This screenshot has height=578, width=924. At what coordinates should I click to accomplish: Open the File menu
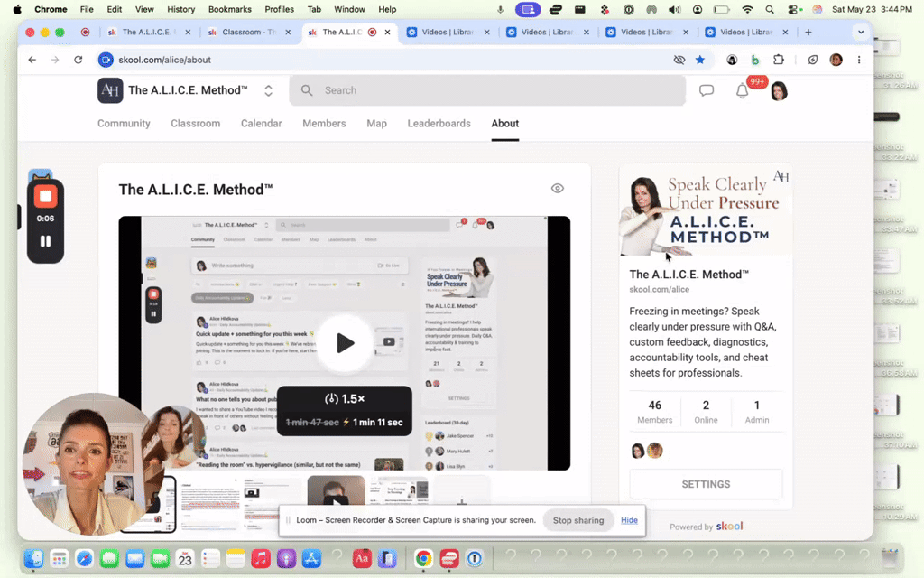(87, 9)
